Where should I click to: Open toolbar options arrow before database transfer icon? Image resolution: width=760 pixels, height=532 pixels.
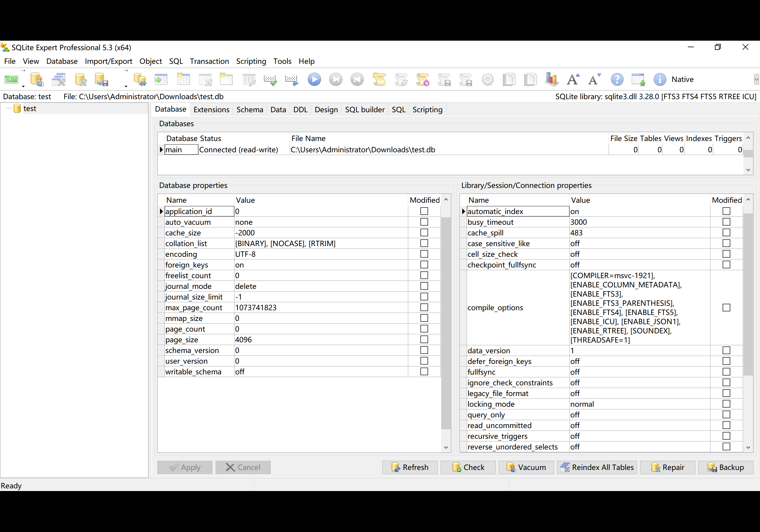[126, 86]
